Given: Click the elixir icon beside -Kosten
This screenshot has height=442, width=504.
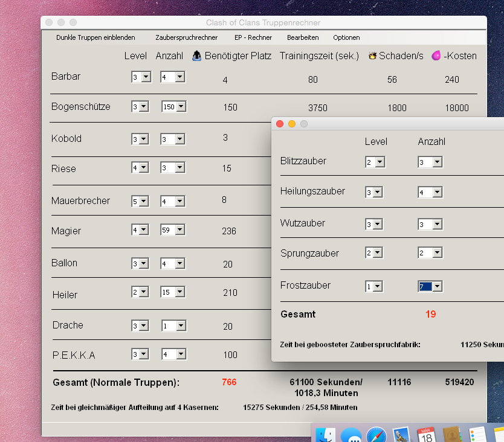Looking at the screenshot, I should pyautogui.click(x=436, y=56).
